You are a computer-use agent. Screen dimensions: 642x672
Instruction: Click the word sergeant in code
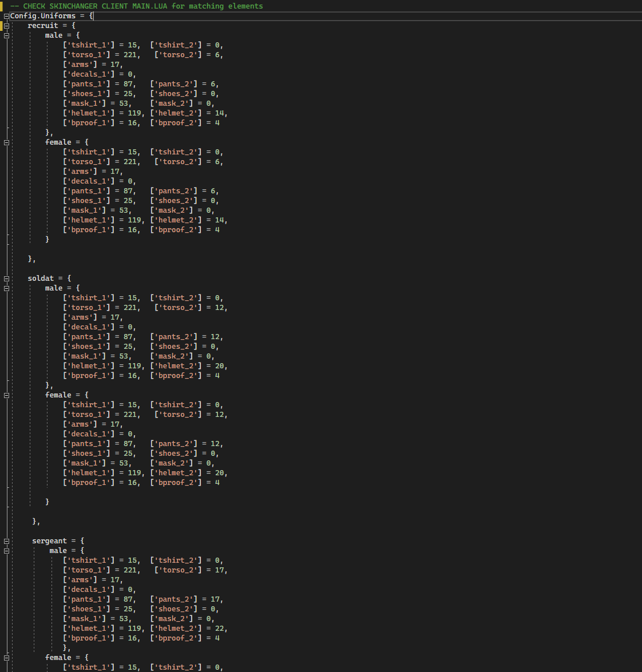(49, 541)
